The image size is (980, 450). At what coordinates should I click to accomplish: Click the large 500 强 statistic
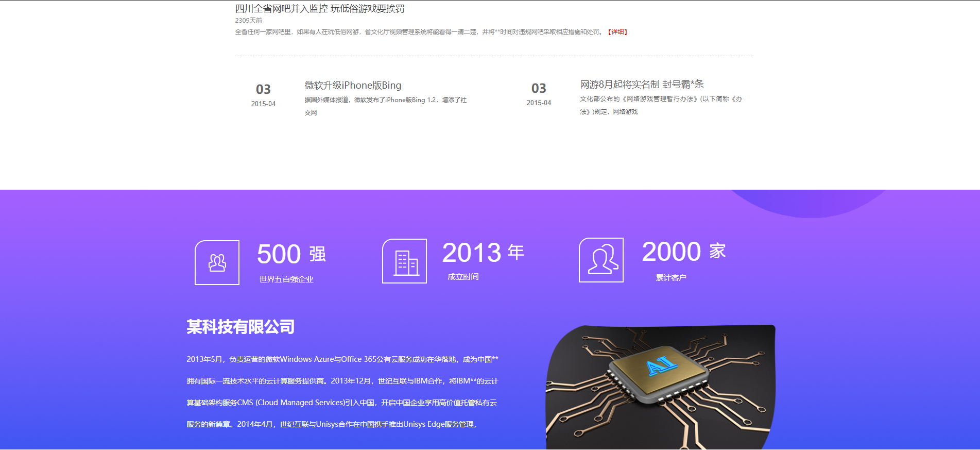click(291, 254)
